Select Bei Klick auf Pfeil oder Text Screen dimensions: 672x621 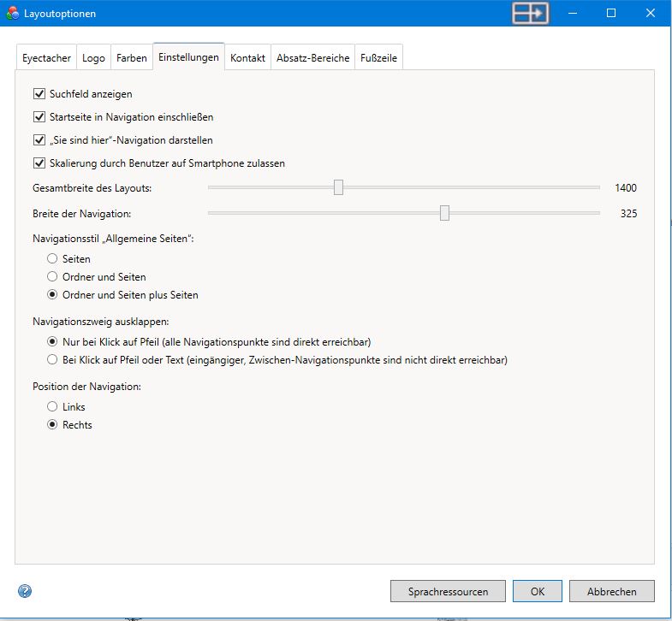[x=53, y=360]
